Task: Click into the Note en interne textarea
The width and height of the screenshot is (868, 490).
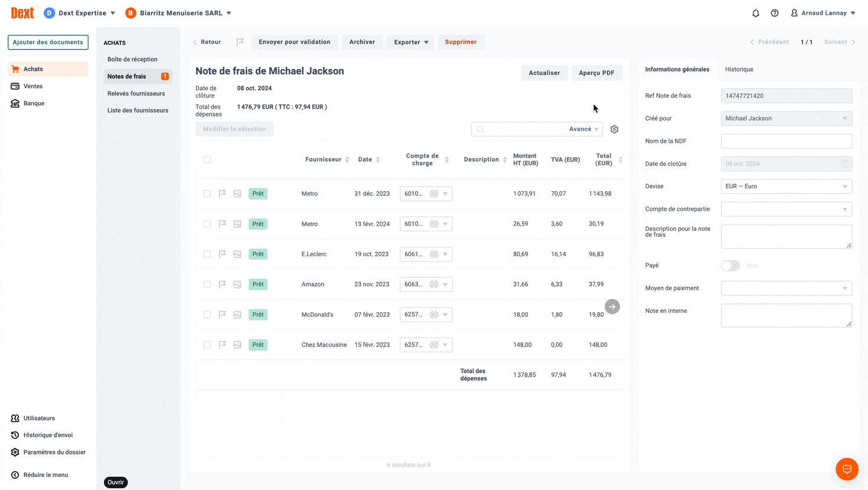Action: [x=787, y=315]
